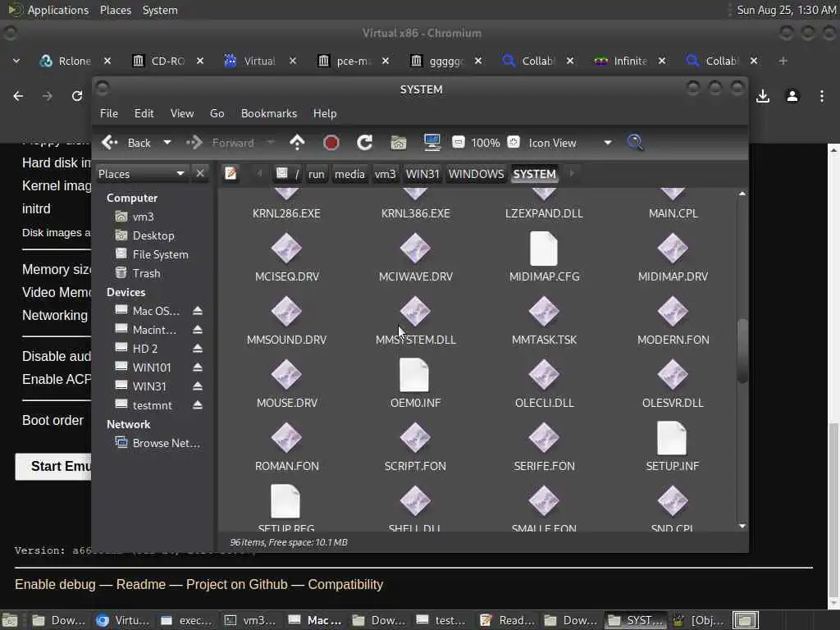Viewport: 840px width, 630px height.
Task: Jump to WINDOWS in path bar
Action: pyautogui.click(x=477, y=174)
